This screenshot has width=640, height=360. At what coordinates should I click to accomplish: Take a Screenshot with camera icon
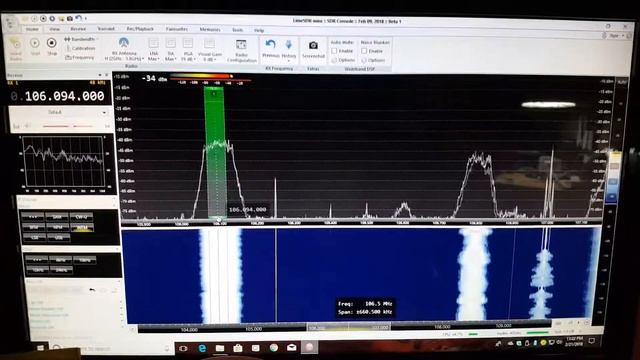point(313,45)
